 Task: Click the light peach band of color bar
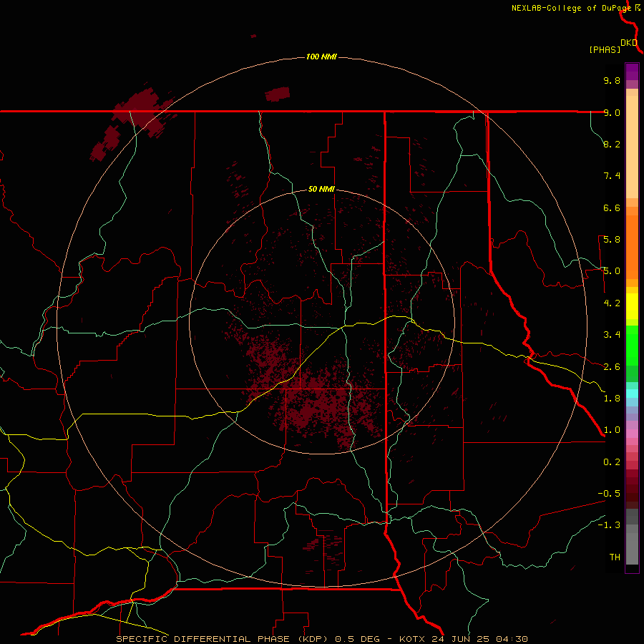(x=632, y=147)
